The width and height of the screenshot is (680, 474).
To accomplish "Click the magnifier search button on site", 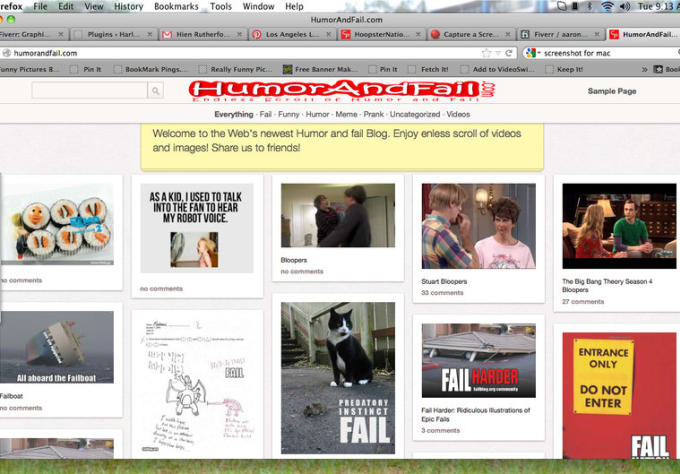I will [155, 91].
